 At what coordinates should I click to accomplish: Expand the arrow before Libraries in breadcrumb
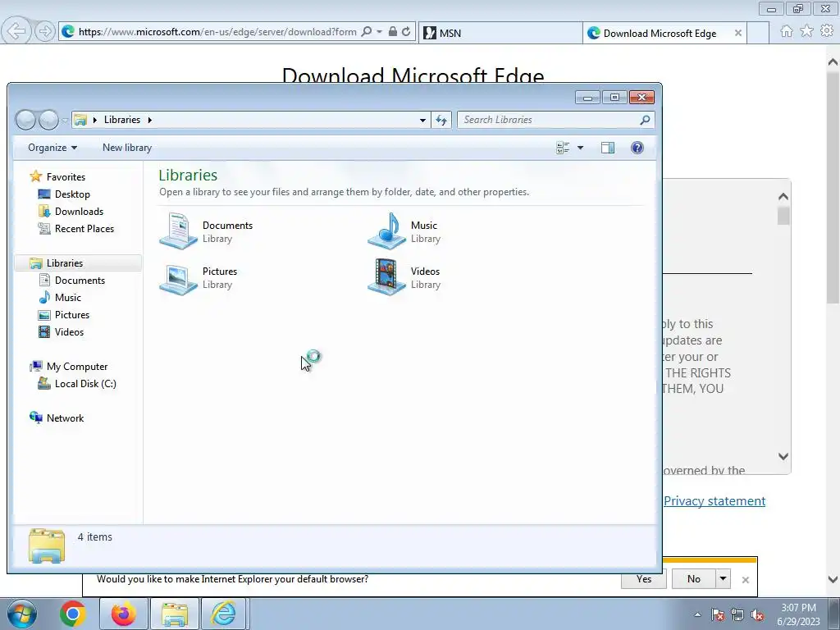pyautogui.click(x=95, y=120)
